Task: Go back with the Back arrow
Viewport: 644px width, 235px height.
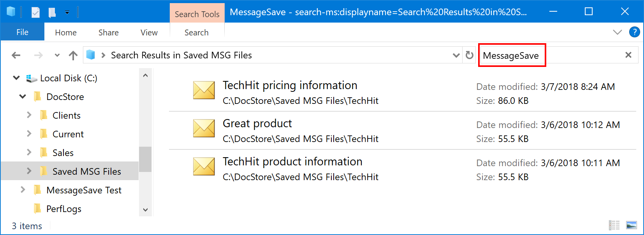Action: pos(16,55)
